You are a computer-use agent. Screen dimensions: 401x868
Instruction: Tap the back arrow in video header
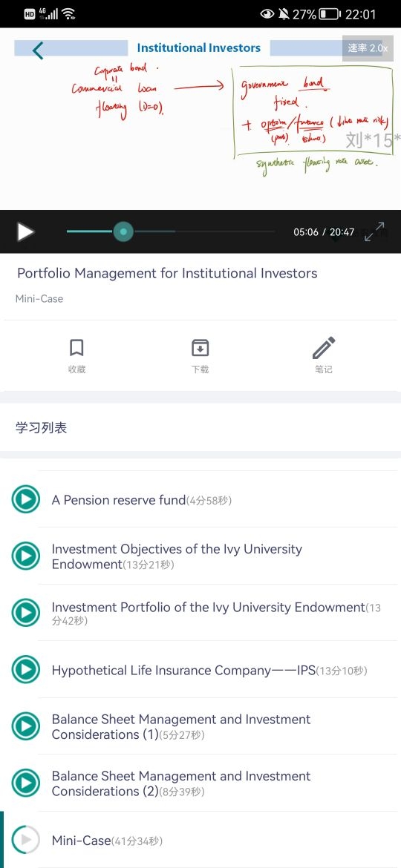[x=37, y=50]
